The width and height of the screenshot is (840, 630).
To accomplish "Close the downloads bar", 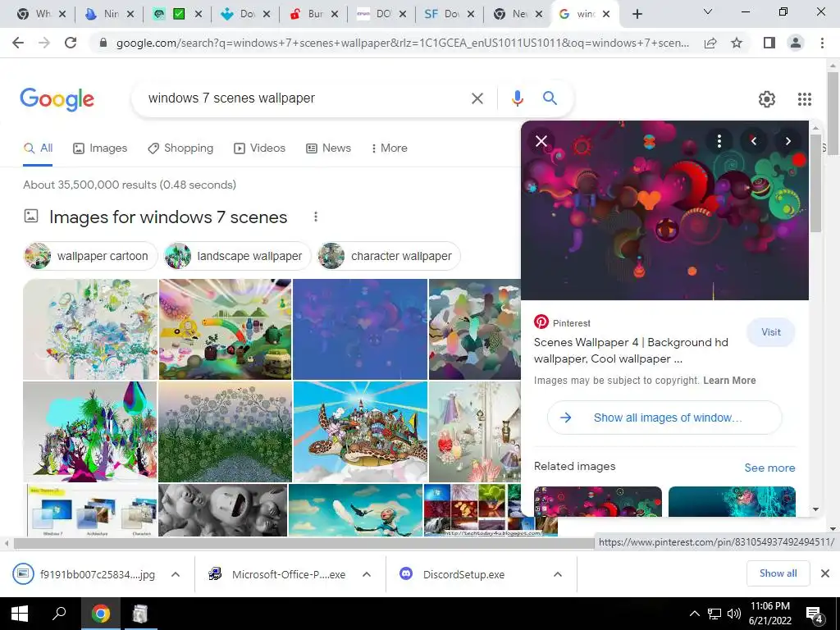I will coord(825,573).
